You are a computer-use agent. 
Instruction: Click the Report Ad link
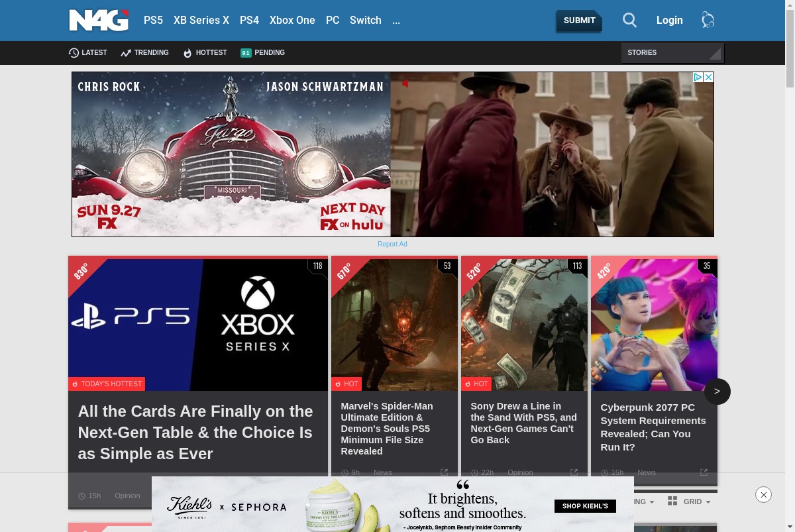(x=392, y=244)
